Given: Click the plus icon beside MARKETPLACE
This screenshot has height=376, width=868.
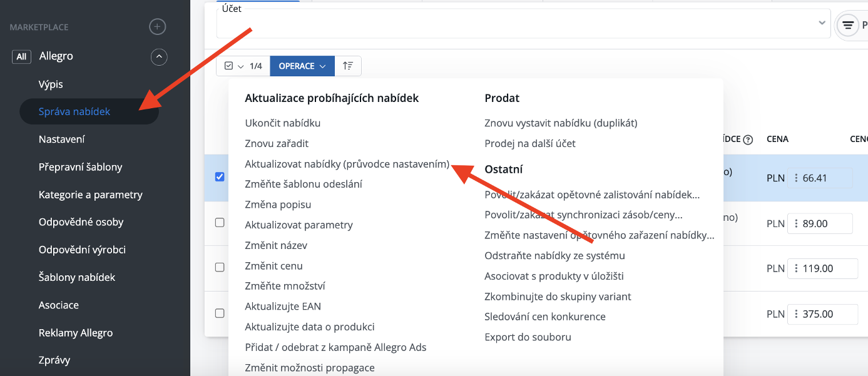Looking at the screenshot, I should (158, 27).
